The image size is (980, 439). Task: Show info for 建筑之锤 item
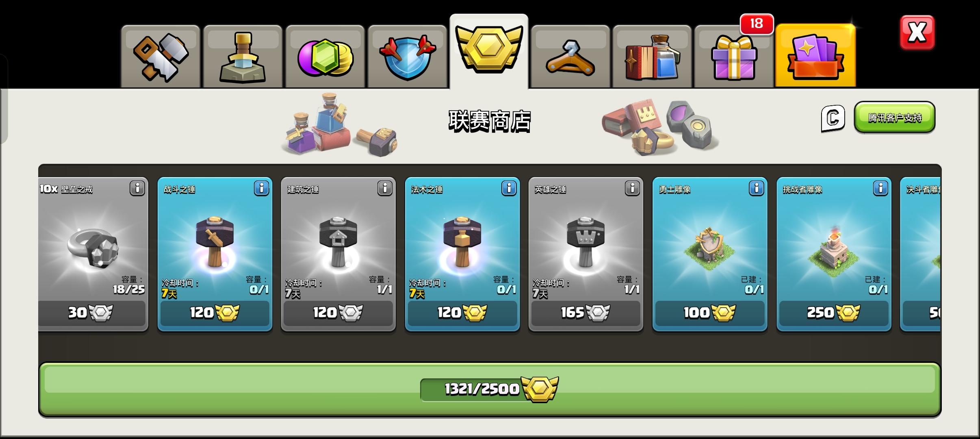(385, 188)
